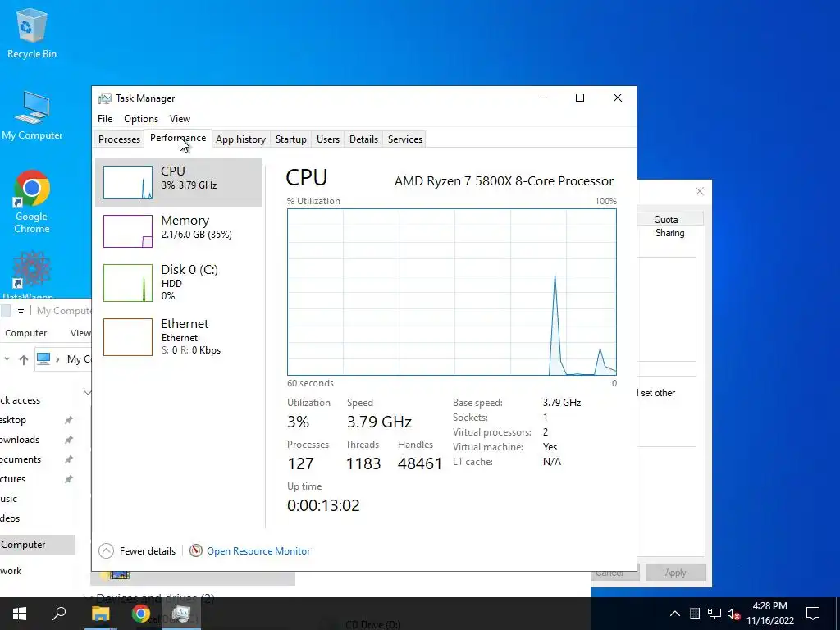Click the Task Manager title bar icon
The image size is (840, 630).
[x=105, y=98]
